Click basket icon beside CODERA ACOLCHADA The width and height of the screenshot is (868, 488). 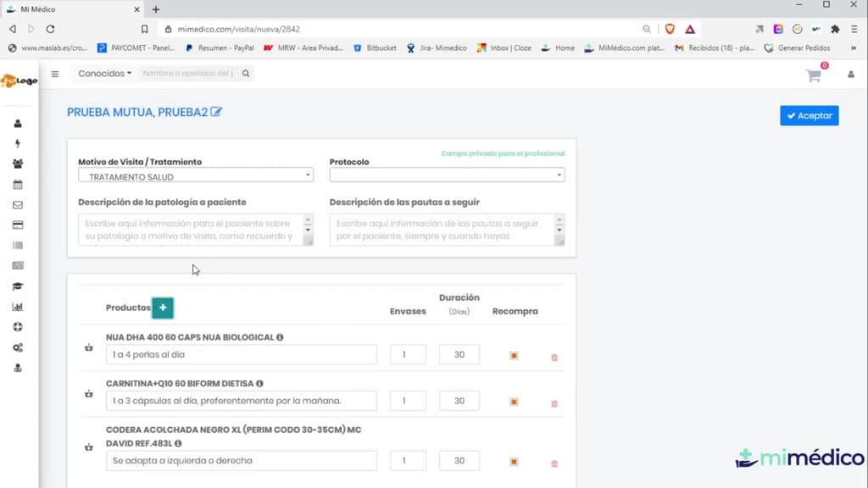(x=88, y=447)
